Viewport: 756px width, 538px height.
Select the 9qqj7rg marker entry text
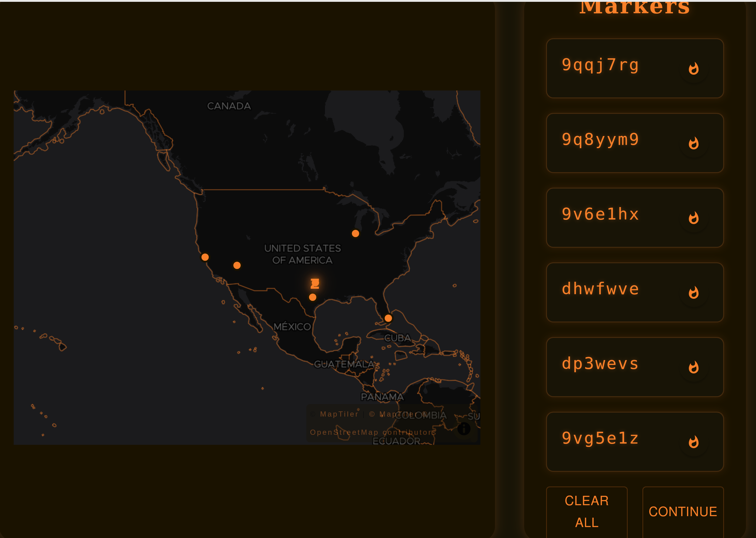(600, 65)
